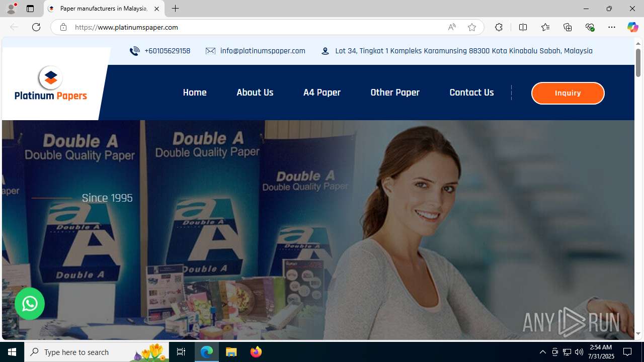Screen dimensions: 644x362
Task: Click the scrollbar down arrow
Action: 638,334
